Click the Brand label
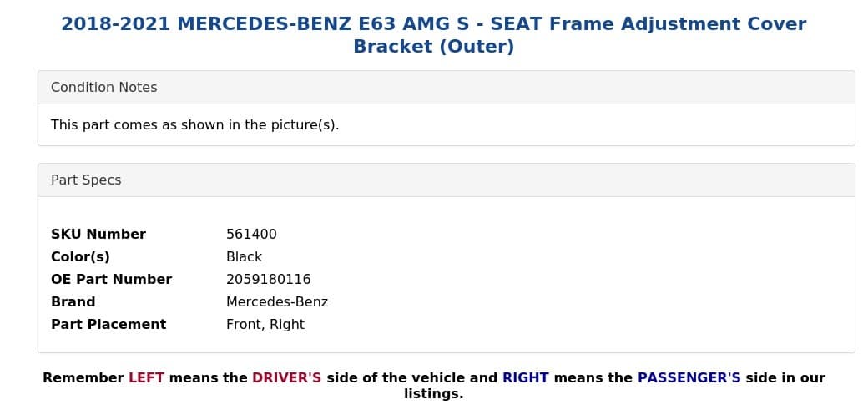 pos(73,302)
